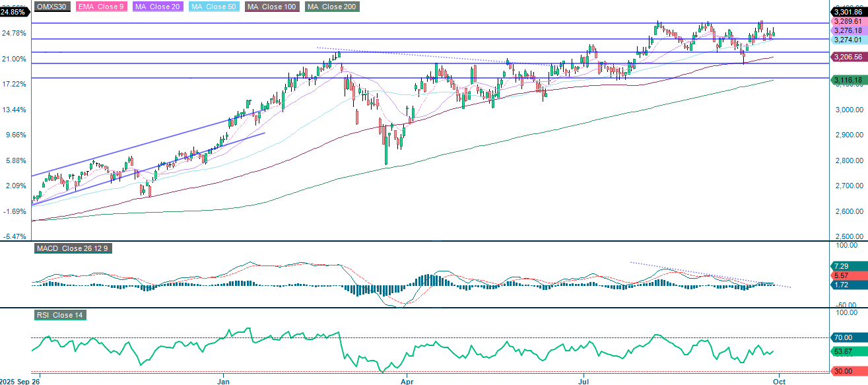Open the MA Close 50 indicator label
Image resolution: width=868 pixels, height=385 pixels.
[215, 6]
